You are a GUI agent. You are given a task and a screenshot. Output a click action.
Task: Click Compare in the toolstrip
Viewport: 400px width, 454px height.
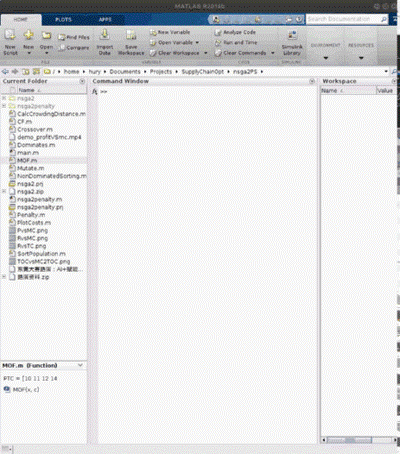coord(74,48)
